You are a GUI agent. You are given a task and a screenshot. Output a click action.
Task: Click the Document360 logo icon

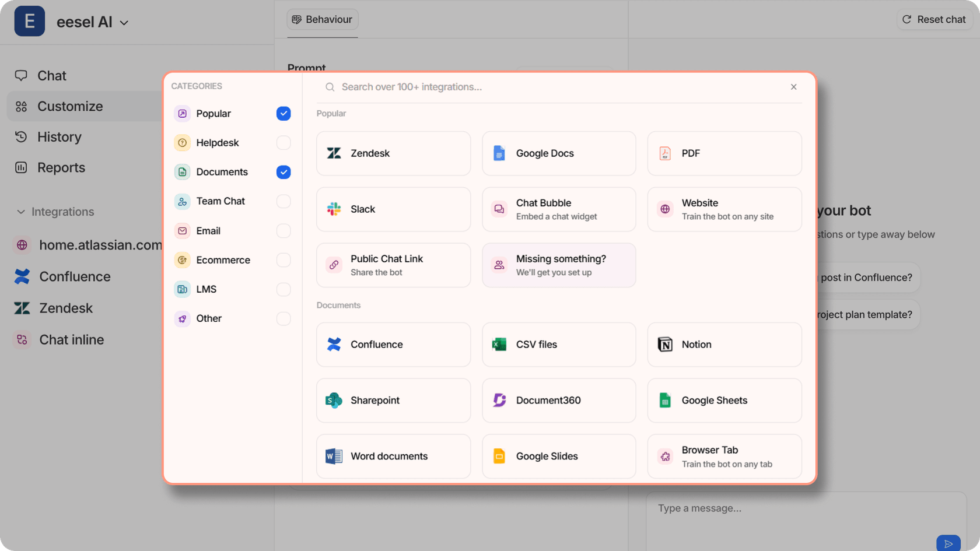[499, 401]
